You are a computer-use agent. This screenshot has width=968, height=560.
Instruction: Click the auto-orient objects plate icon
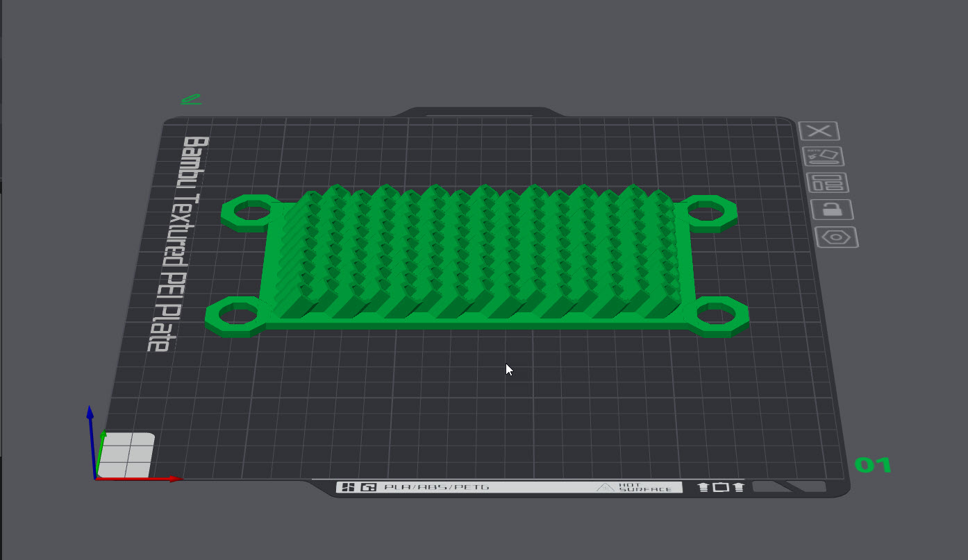(x=824, y=156)
